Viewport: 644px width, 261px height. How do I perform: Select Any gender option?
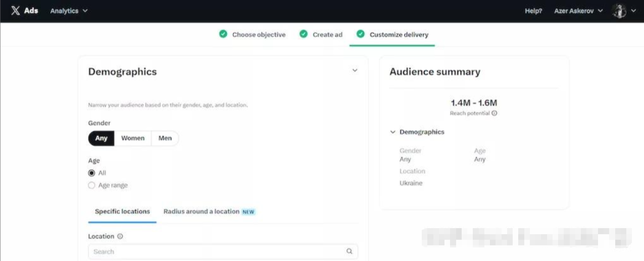point(101,138)
